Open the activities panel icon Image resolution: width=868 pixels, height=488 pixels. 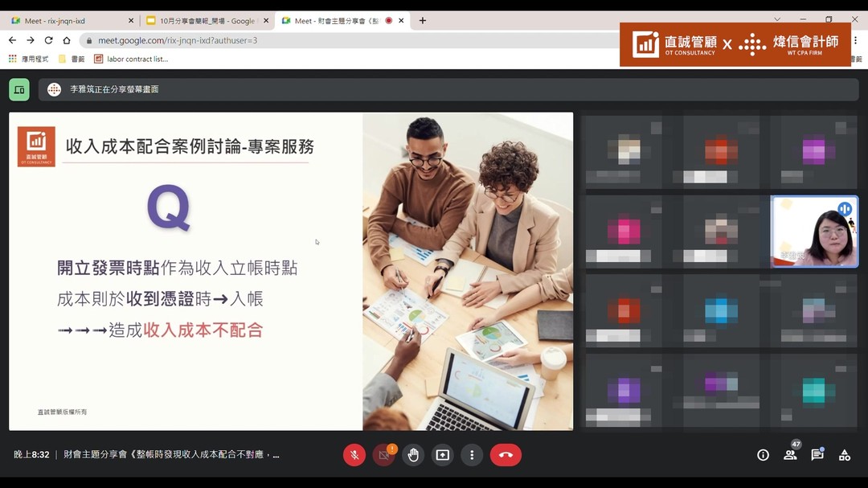pos(845,455)
